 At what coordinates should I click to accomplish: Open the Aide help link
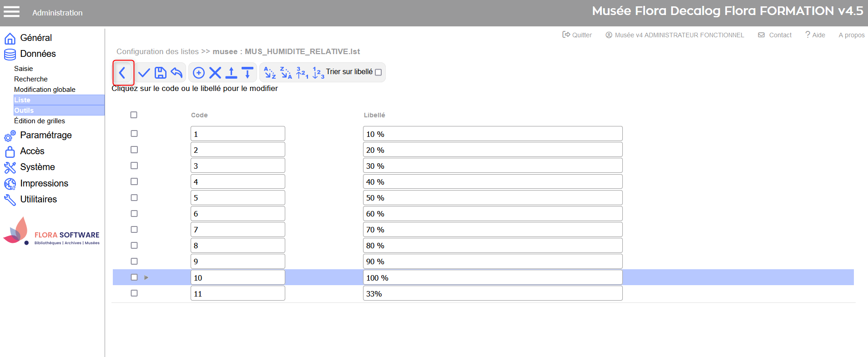click(815, 35)
